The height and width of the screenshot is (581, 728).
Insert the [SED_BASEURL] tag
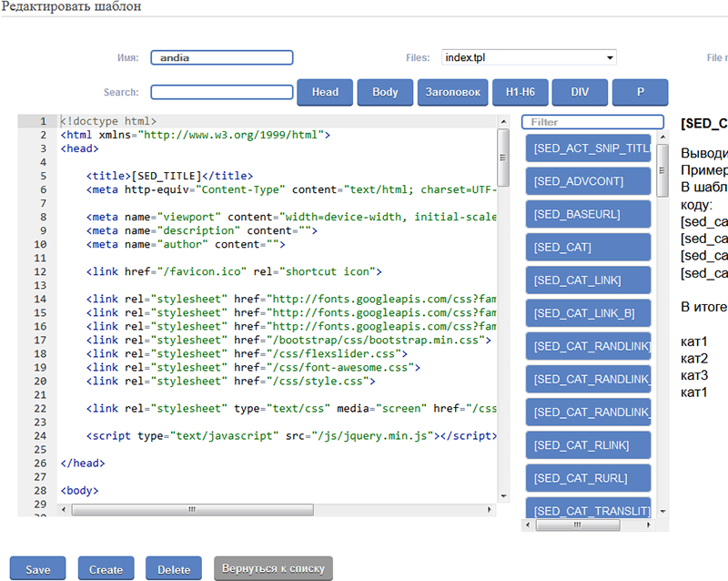(x=588, y=215)
